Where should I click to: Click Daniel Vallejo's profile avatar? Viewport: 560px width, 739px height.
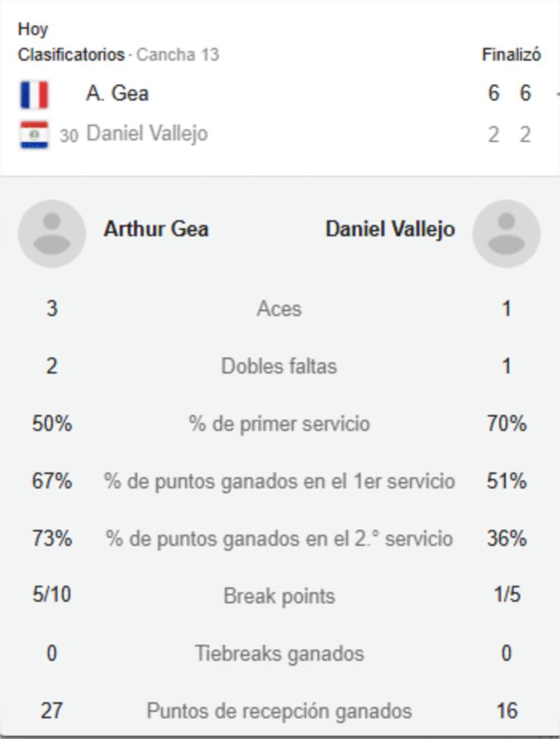(x=506, y=233)
